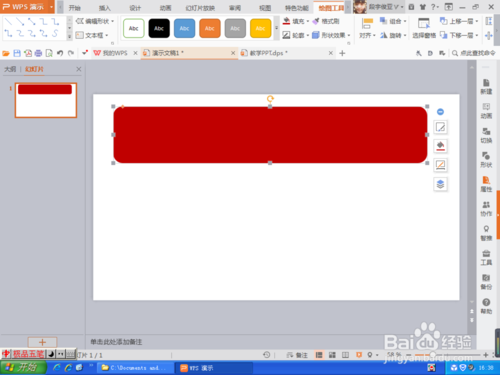Screen dimensions: 500x375
Task: Click Windows 开始 start button
Action: pyautogui.click(x=23, y=368)
